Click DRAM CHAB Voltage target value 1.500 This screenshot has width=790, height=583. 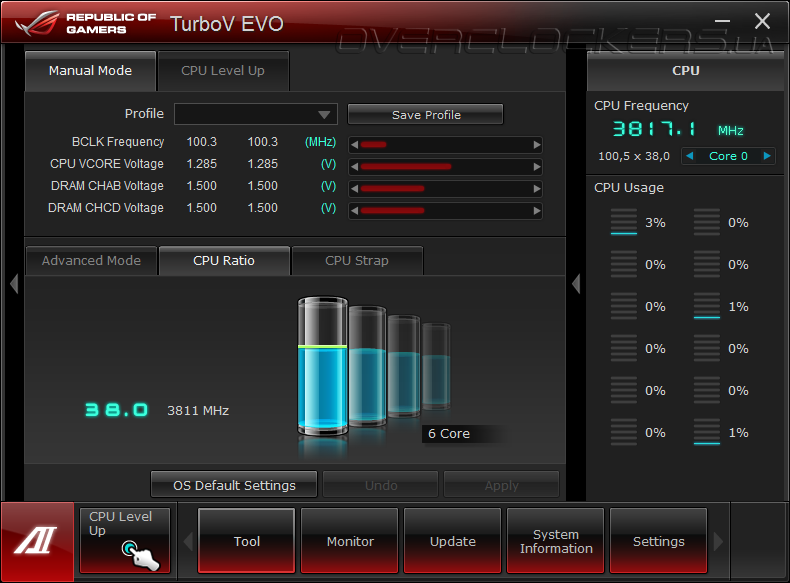click(262, 186)
